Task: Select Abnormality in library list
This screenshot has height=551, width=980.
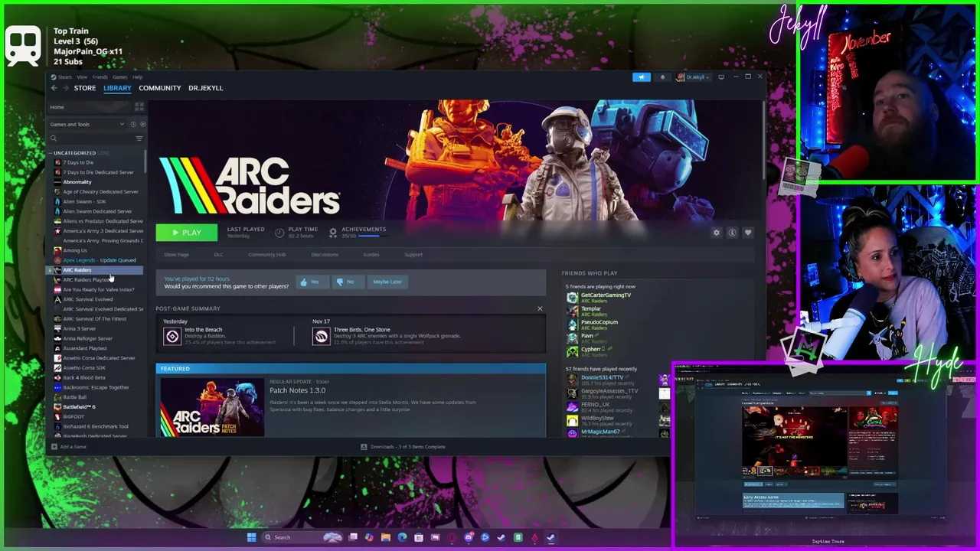Action: click(x=77, y=182)
